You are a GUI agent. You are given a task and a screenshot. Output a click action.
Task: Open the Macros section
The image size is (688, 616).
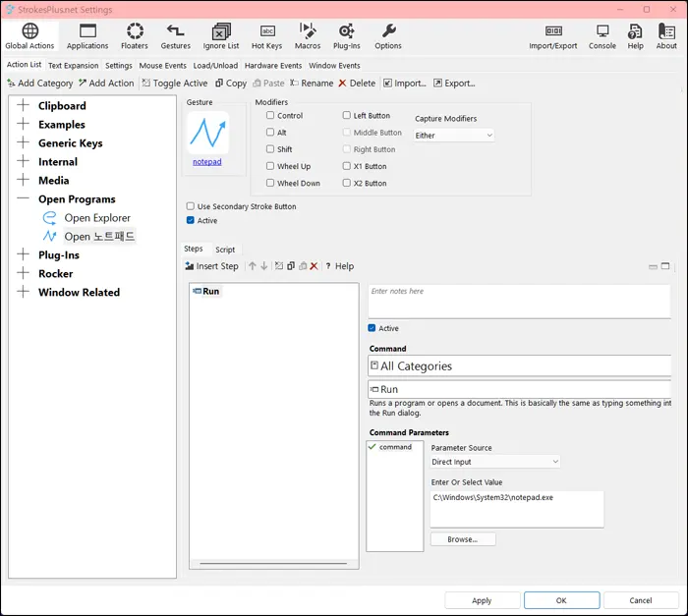pyautogui.click(x=308, y=36)
